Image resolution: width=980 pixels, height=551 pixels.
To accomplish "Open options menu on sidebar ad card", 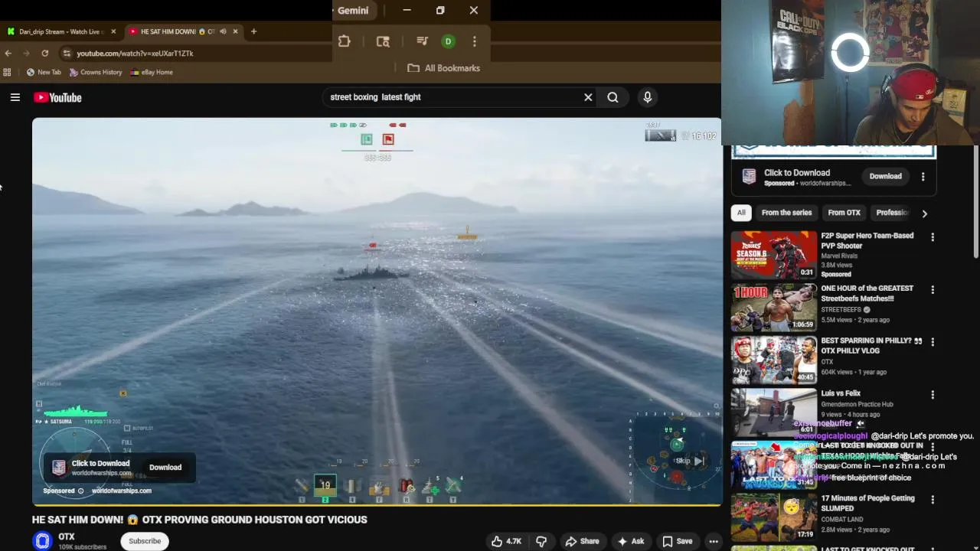I will pyautogui.click(x=923, y=176).
